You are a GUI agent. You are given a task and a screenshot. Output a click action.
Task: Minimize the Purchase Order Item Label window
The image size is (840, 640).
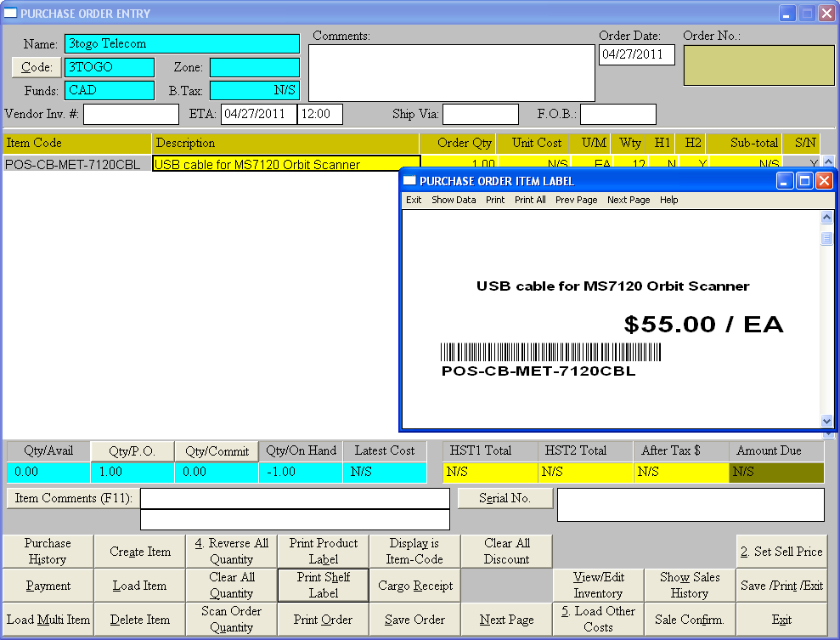pyautogui.click(x=786, y=180)
